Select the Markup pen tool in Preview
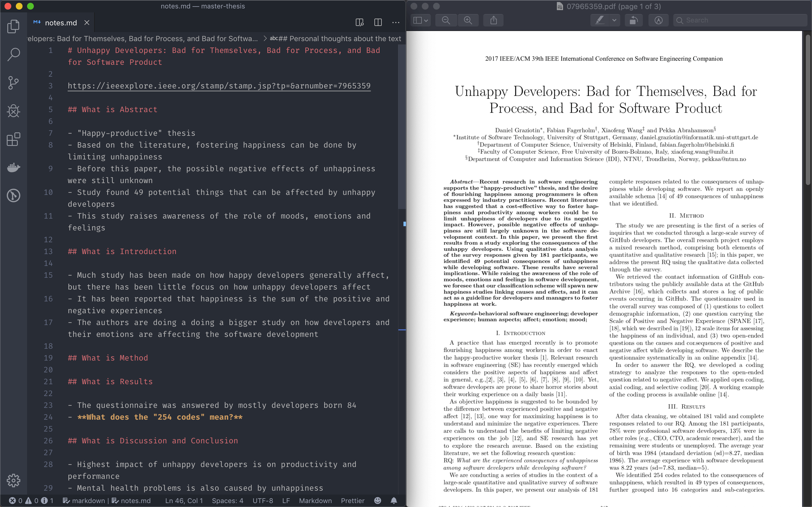 [659, 20]
